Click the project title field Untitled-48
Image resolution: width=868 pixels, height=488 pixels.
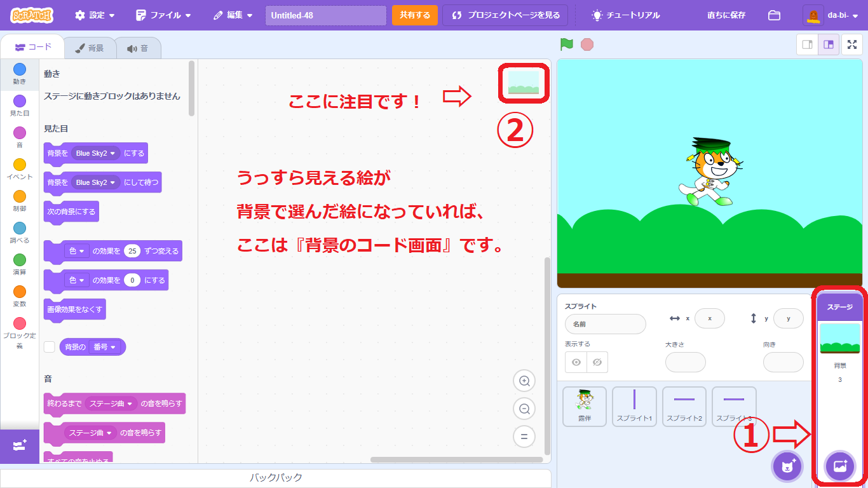[325, 15]
